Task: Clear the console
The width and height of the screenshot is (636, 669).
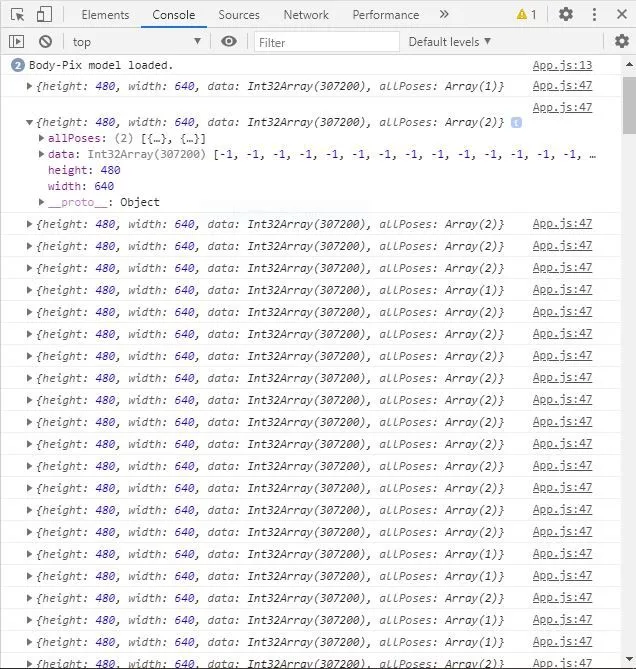Action: click(45, 42)
